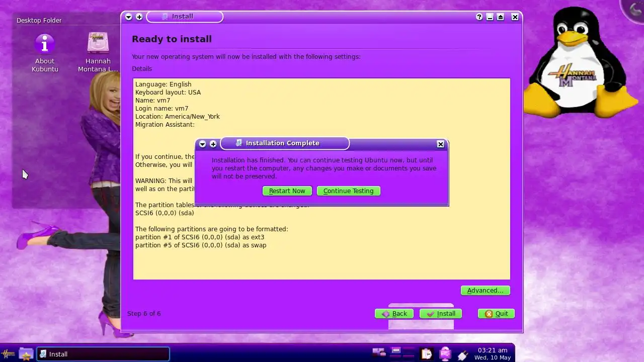Close the Install window
Image resolution: width=644 pixels, height=362 pixels.
[515, 17]
